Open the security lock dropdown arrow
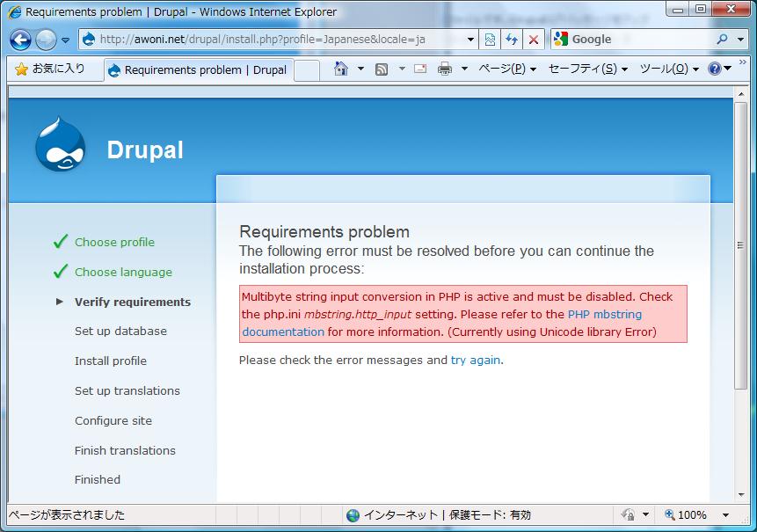 coord(645,515)
